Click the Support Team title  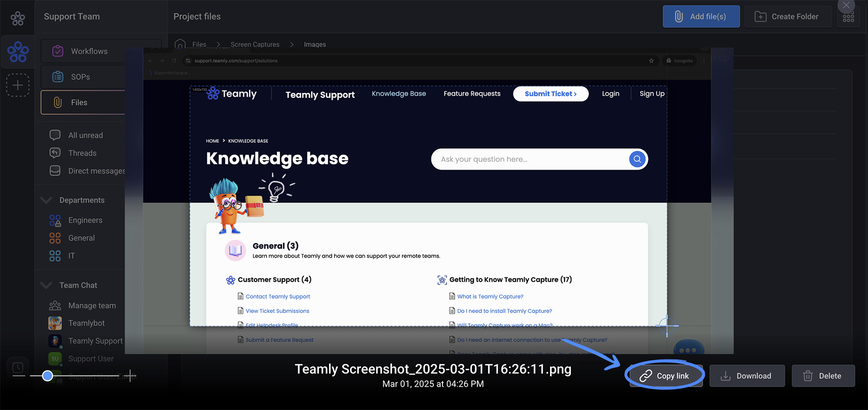72,16
